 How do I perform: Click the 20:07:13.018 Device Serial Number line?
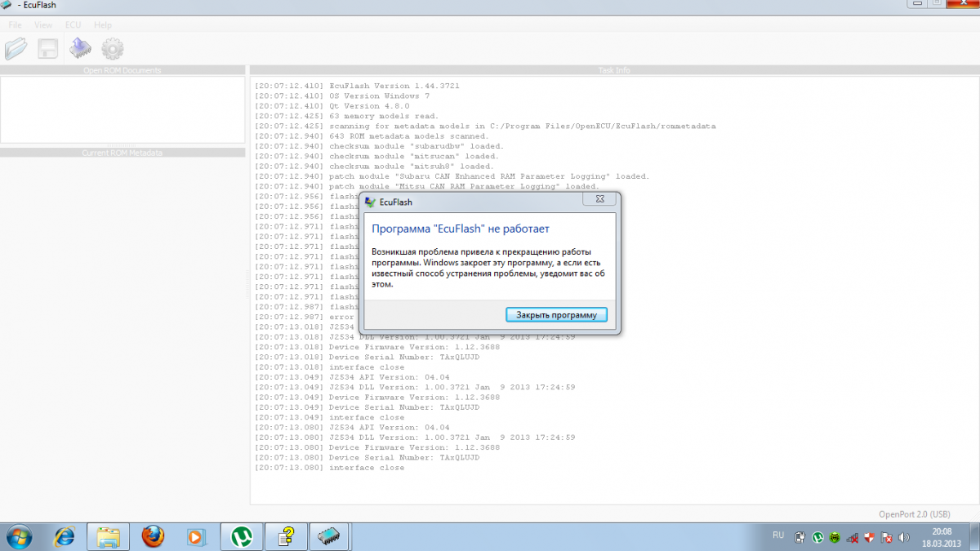[x=367, y=357]
